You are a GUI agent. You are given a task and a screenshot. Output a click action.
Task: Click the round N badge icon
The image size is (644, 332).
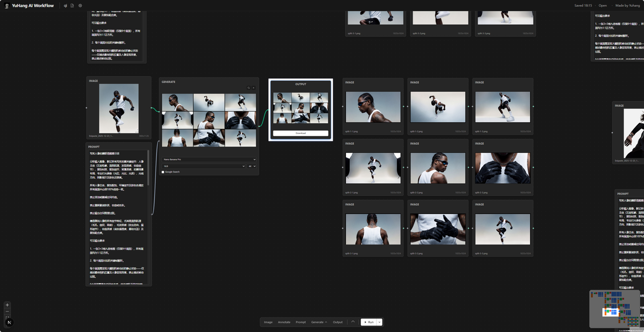click(x=9, y=323)
